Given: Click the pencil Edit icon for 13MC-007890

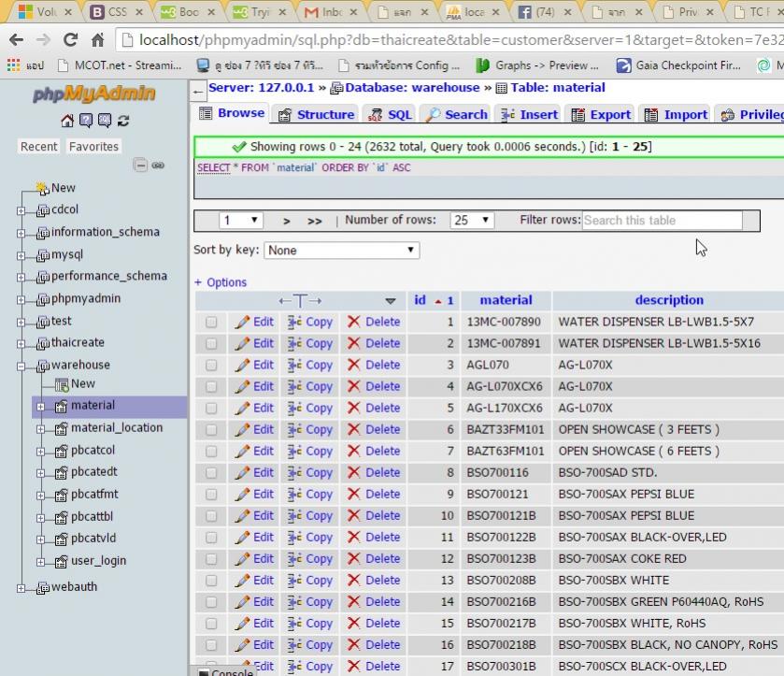Looking at the screenshot, I should 243,322.
